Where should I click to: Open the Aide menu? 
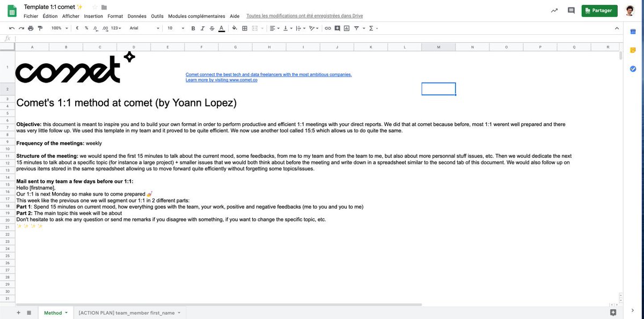tap(235, 16)
